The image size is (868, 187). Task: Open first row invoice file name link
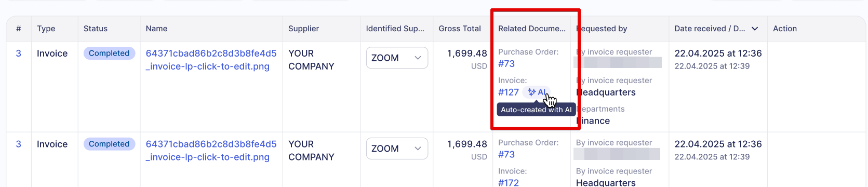211,60
